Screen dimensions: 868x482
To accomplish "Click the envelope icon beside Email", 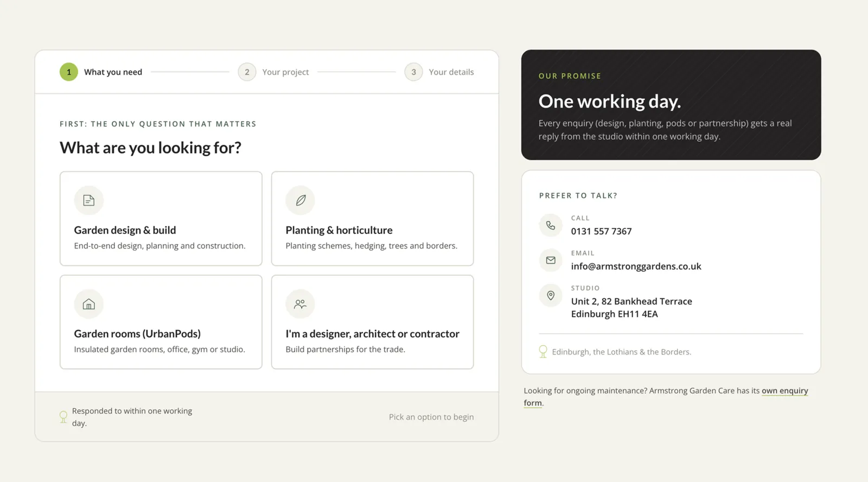I will point(551,260).
